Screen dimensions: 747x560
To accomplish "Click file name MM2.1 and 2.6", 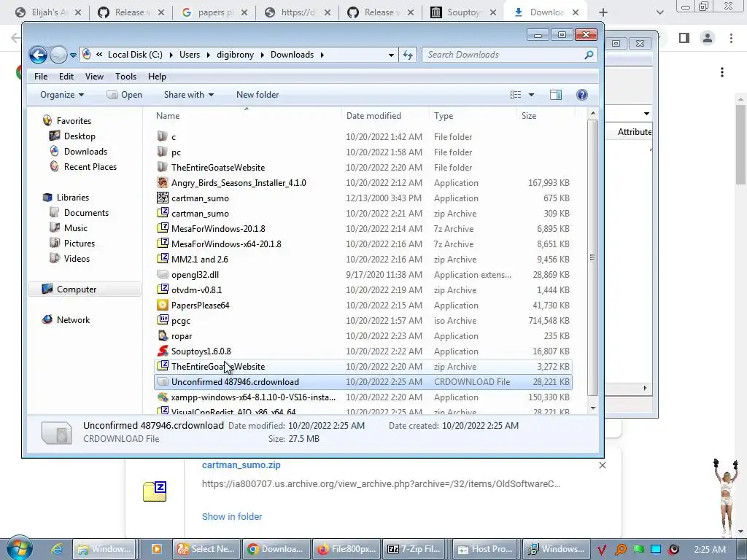I will 200,260.
